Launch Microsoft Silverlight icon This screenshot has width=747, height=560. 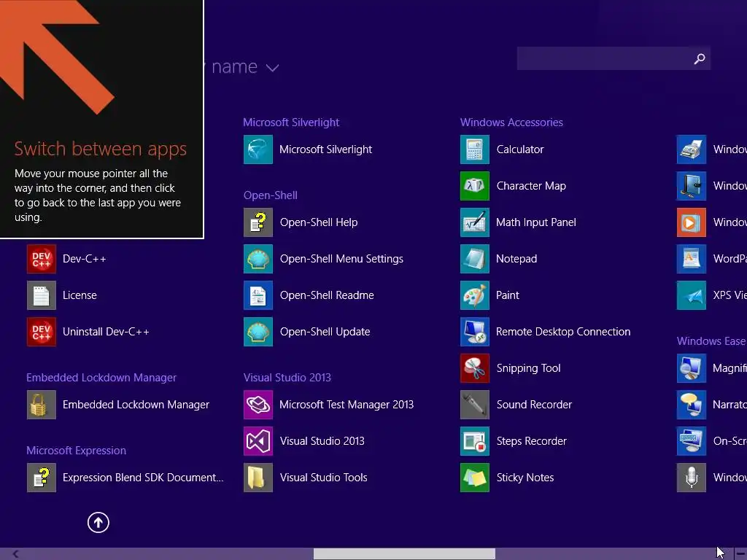point(258,149)
